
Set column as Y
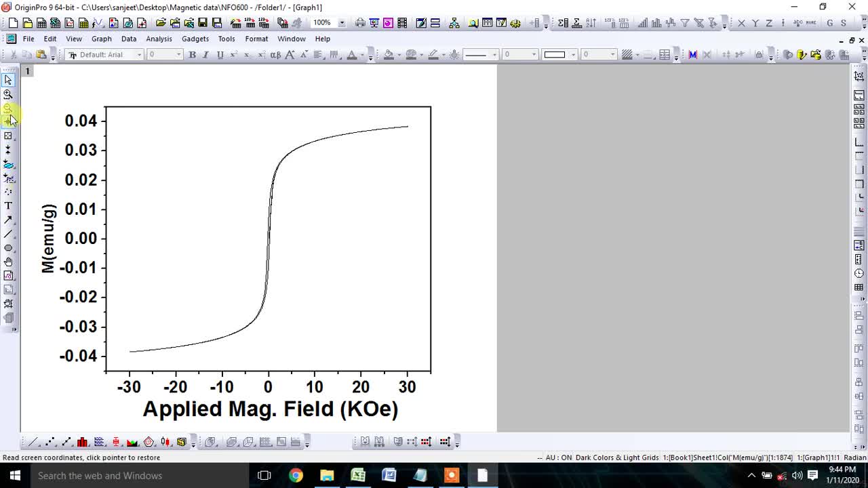click(x=755, y=23)
